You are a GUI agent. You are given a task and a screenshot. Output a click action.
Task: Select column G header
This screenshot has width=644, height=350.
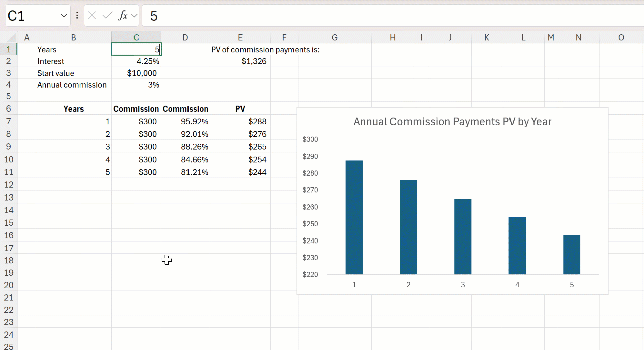[x=334, y=37]
